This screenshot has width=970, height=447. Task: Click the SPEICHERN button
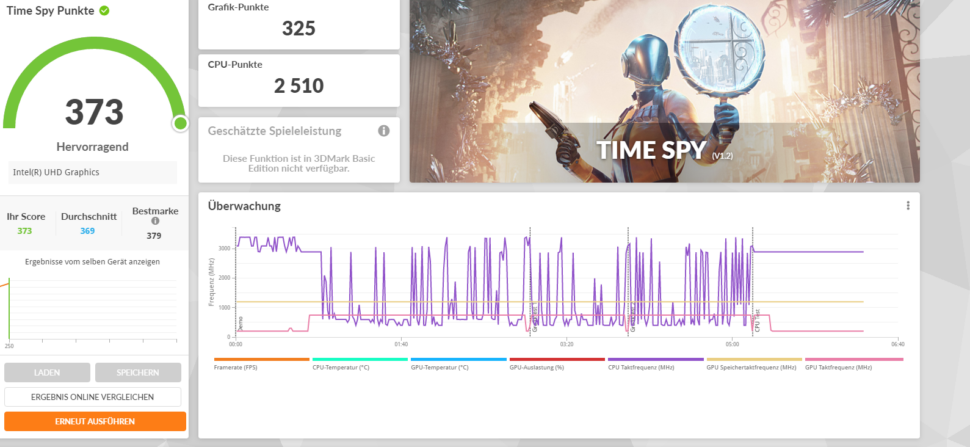click(138, 373)
